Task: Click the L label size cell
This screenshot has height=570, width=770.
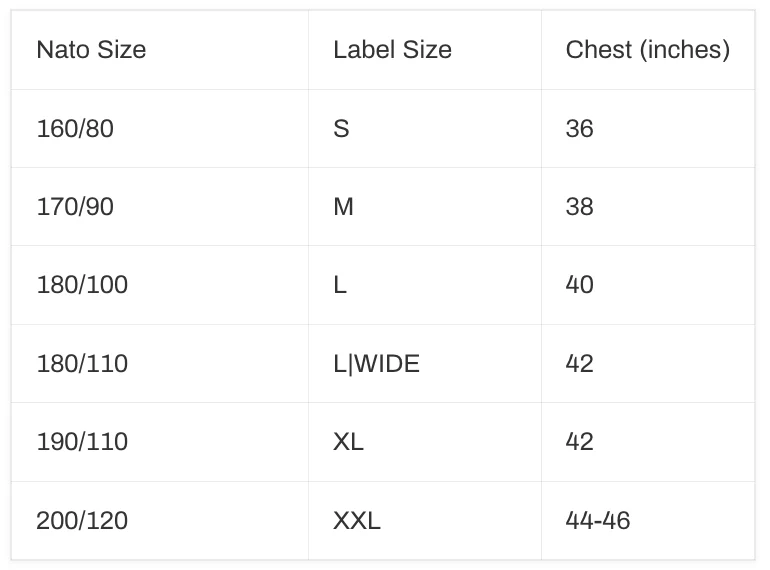Action: [340, 285]
